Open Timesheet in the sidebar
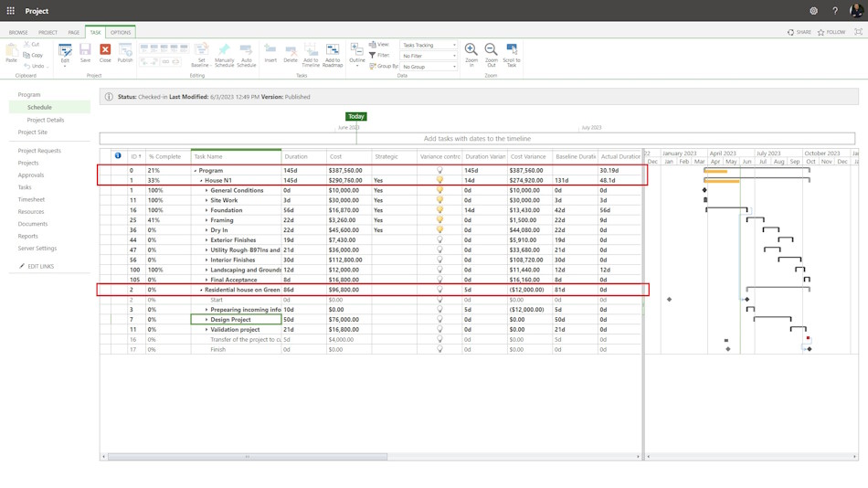The height and width of the screenshot is (488, 868). (x=31, y=199)
